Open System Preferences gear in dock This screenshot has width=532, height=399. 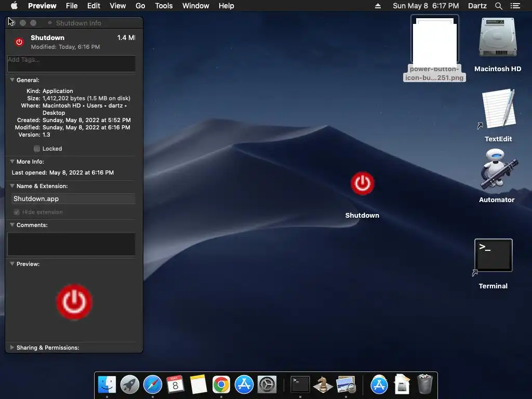[267, 385]
